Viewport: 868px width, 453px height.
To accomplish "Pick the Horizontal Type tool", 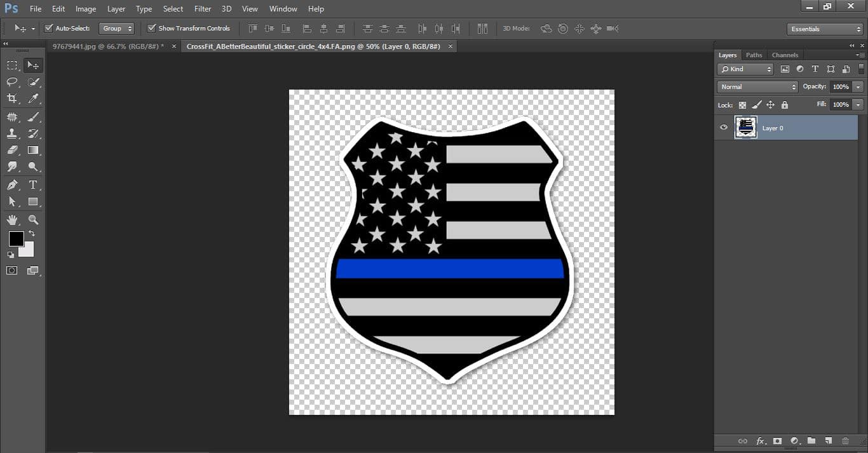I will (33, 185).
